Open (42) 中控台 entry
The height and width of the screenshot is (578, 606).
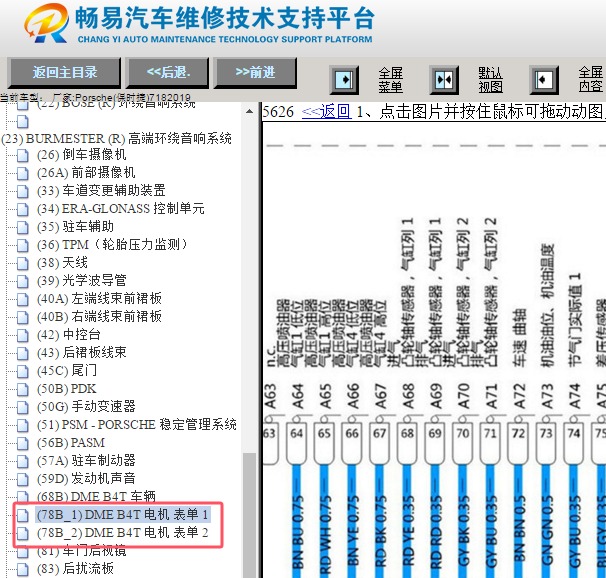(69, 335)
